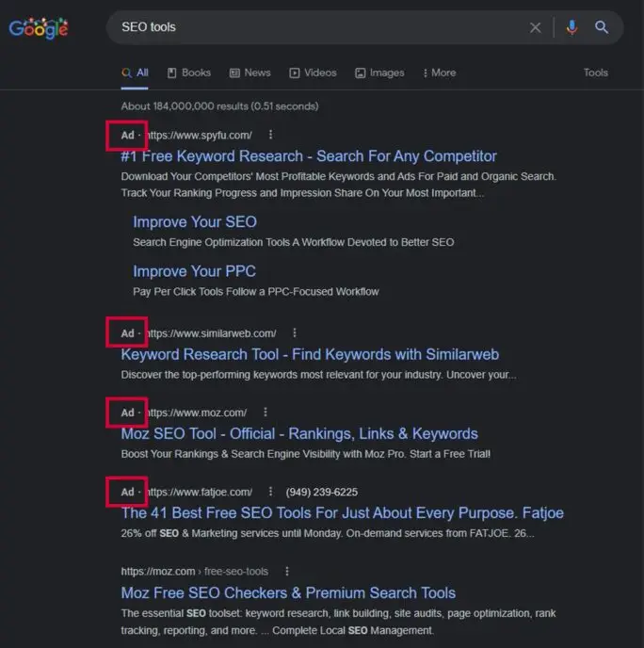Screen dimensions: 644x648
Task: Click phone number (949) 239-6225
Action: point(322,492)
